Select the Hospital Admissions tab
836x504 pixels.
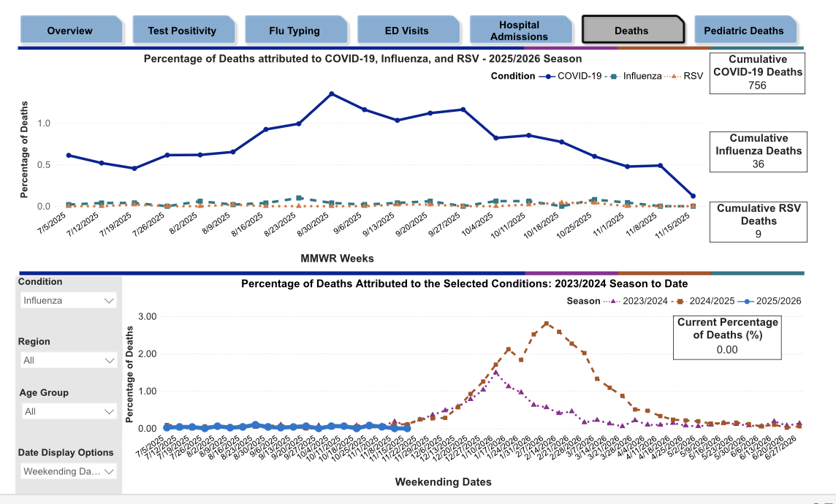(x=519, y=31)
